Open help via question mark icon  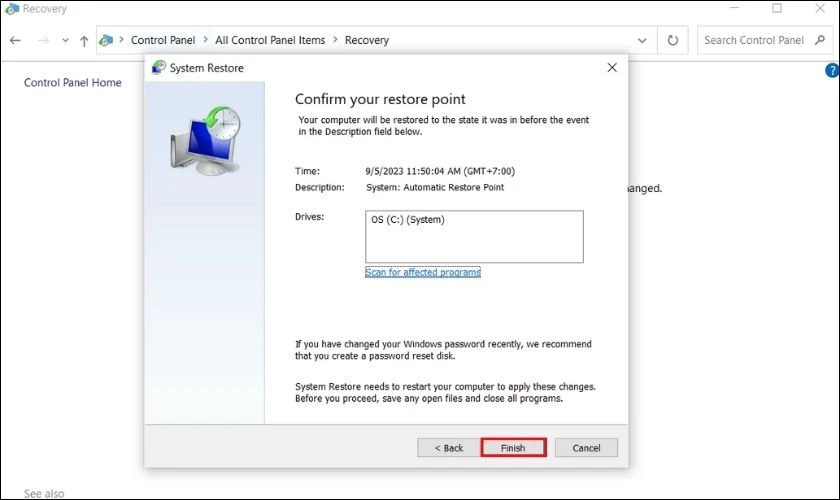point(832,70)
